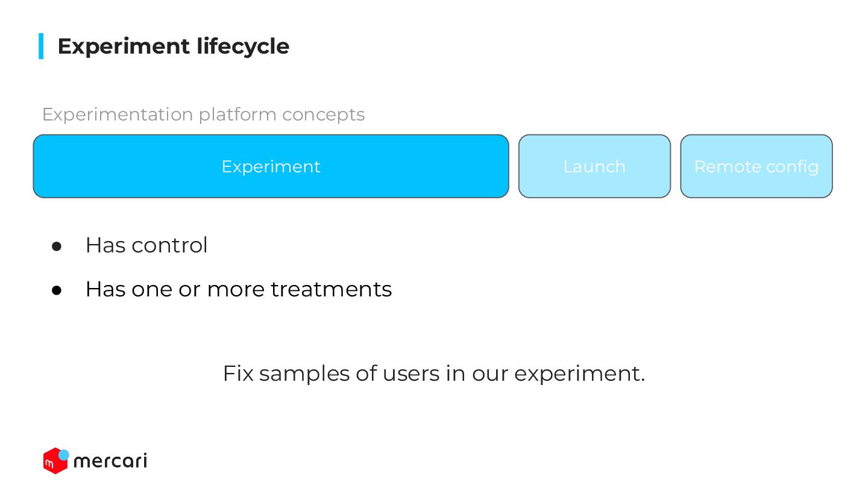
Task: Click the Fix samples of users sentence
Action: [x=434, y=374]
